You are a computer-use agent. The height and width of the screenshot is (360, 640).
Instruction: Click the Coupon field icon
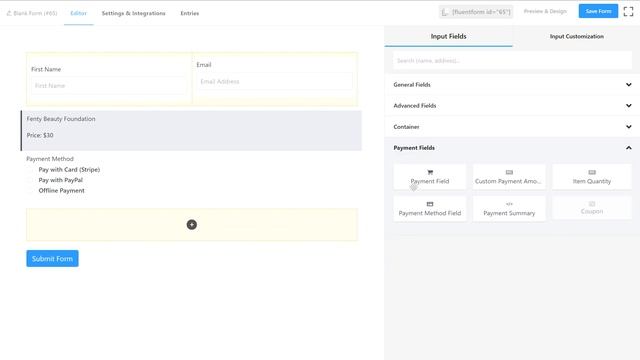point(592,204)
